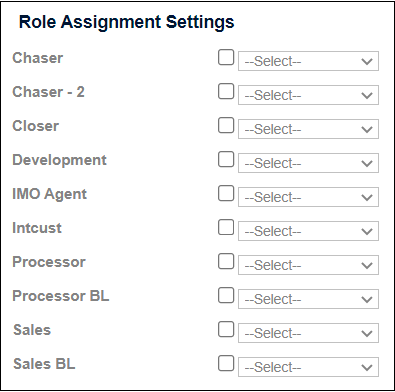This screenshot has height=392, width=395.
Task: Toggle the Sales checkbox
Action: pos(226,329)
